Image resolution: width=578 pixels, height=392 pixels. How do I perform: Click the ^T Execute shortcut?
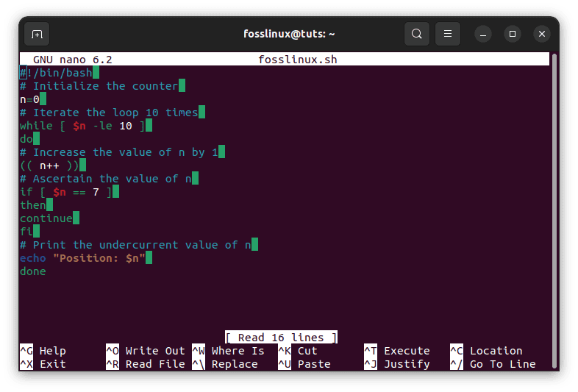click(x=396, y=351)
